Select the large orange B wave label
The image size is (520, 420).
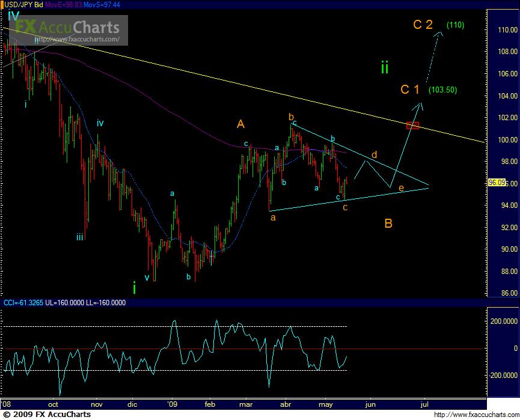point(388,224)
